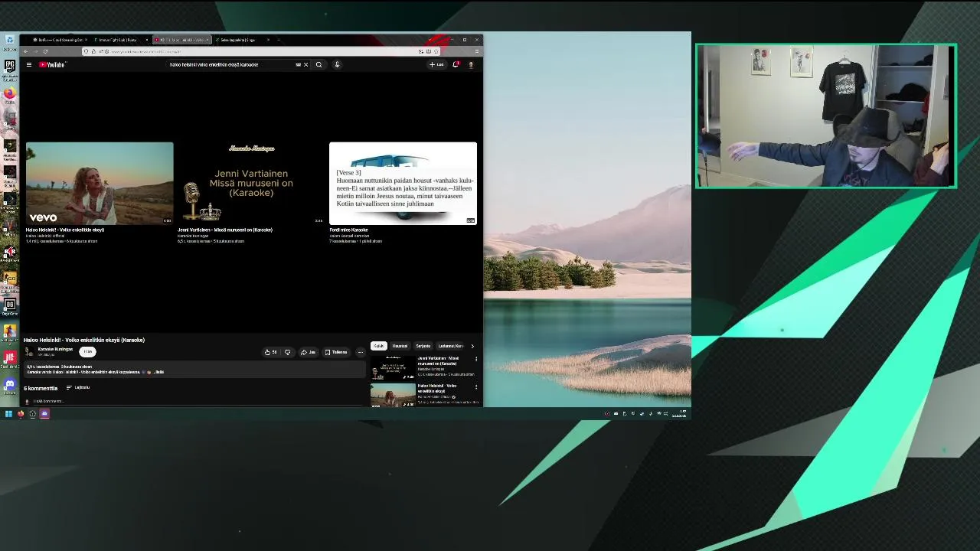Select the Kaikki filter chip

tap(379, 346)
